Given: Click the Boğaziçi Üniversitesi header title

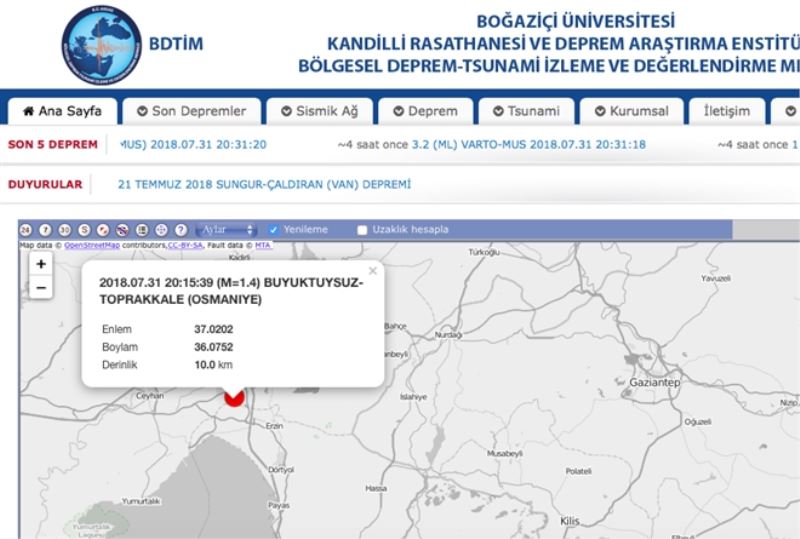Looking at the screenshot, I should click(x=576, y=21).
